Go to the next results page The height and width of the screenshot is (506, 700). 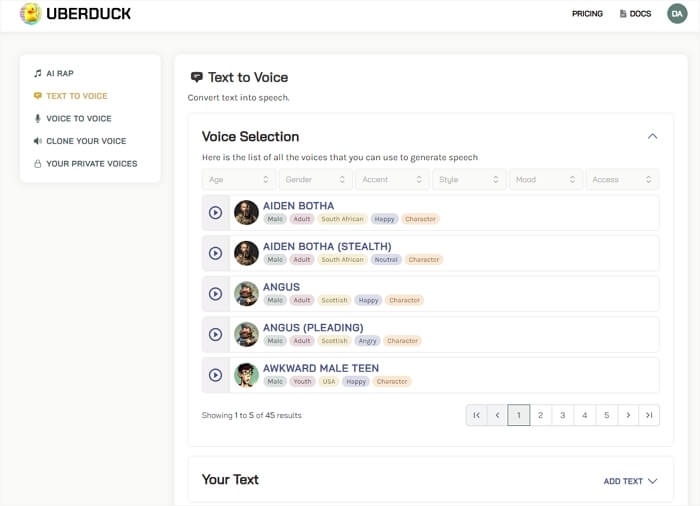627,415
